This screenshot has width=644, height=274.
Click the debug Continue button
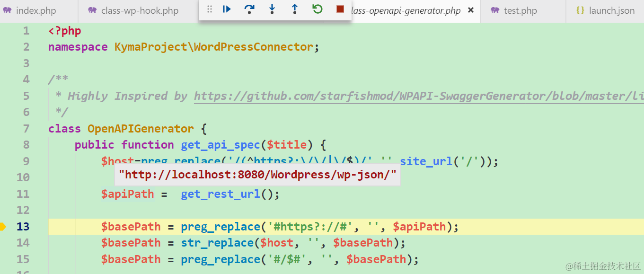pyautogui.click(x=227, y=9)
